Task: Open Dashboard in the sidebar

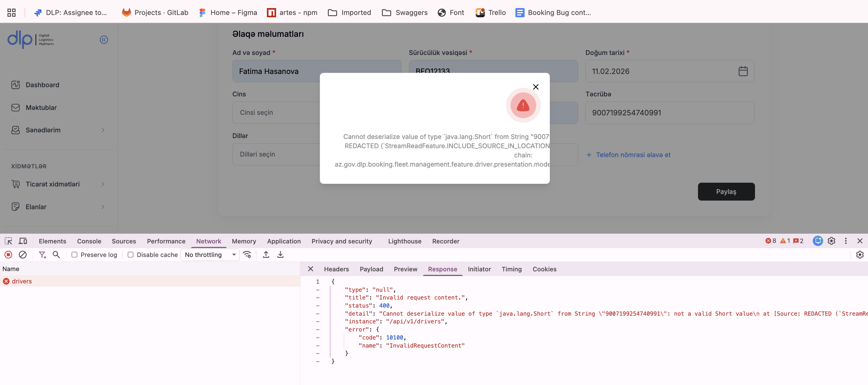Action: pyautogui.click(x=42, y=85)
